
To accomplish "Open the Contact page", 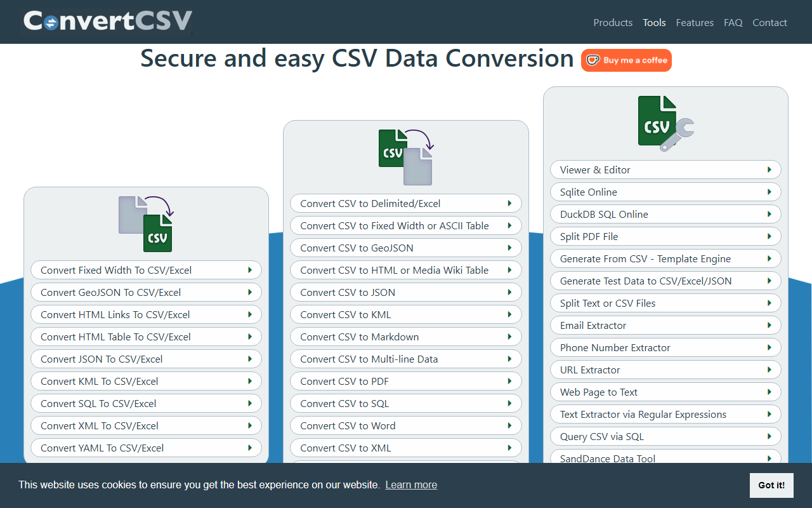I will tap(769, 22).
